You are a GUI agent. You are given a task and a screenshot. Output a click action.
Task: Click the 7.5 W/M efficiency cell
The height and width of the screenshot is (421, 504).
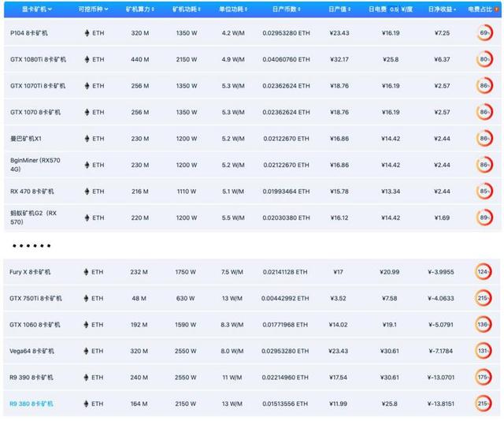tap(232, 272)
